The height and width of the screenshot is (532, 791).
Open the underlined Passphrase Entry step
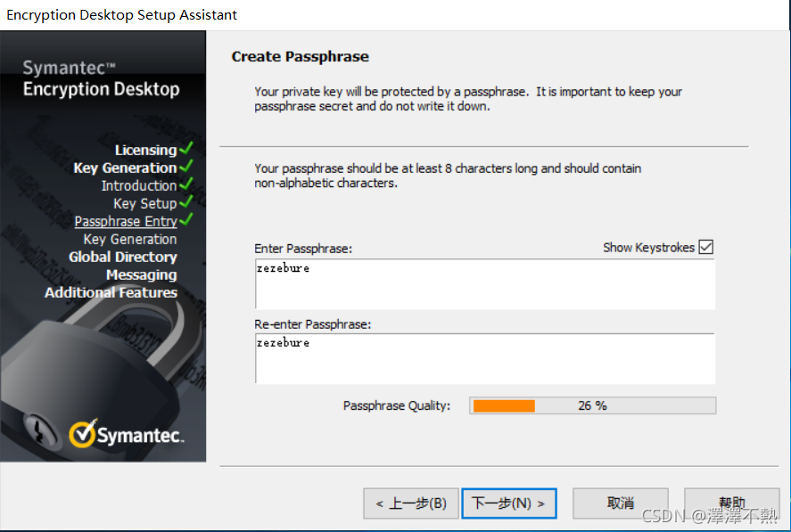click(x=126, y=221)
